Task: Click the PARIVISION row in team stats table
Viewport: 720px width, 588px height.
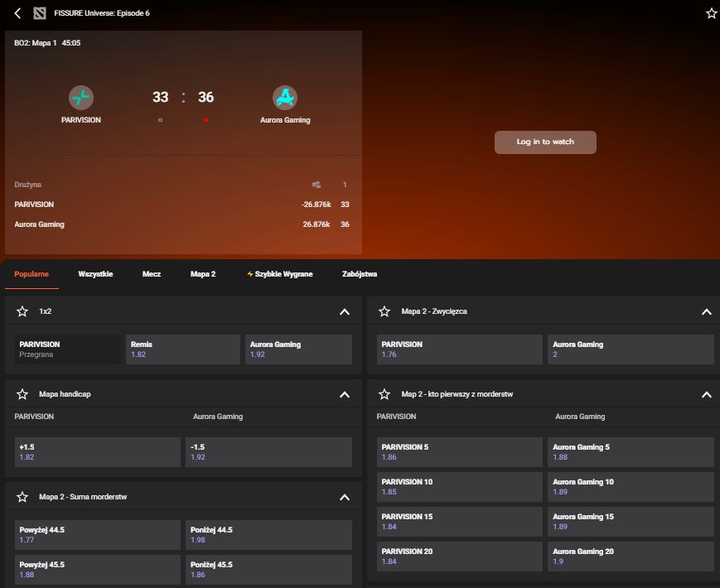Action: 183,205
